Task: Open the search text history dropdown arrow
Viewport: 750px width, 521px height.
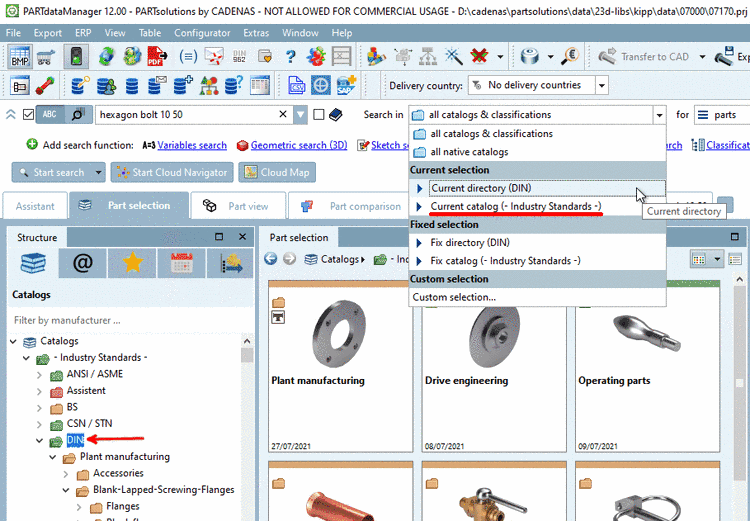Action: coord(300,115)
